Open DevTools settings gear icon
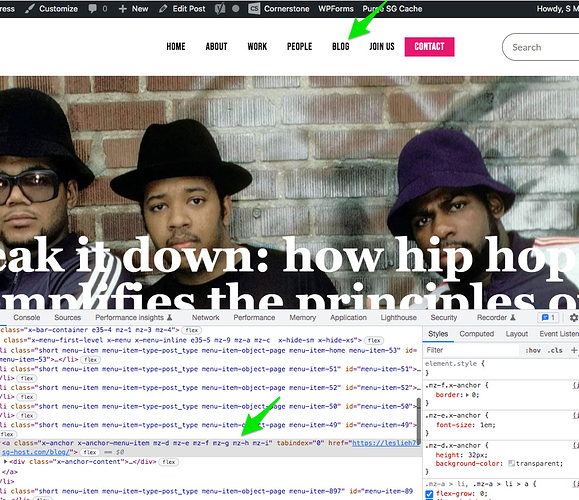The width and height of the screenshot is (579, 500). tap(574, 318)
